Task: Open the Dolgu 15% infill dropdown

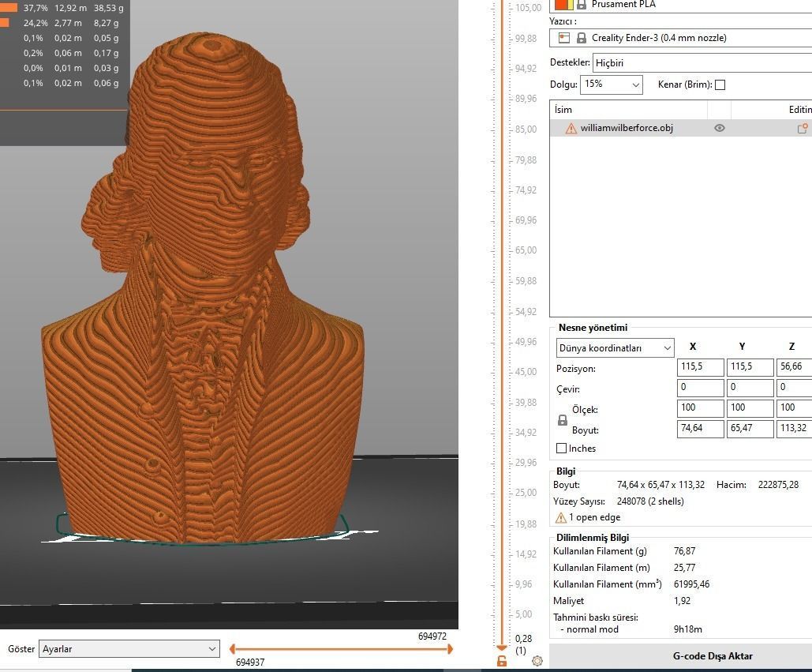Action: pyautogui.click(x=612, y=84)
